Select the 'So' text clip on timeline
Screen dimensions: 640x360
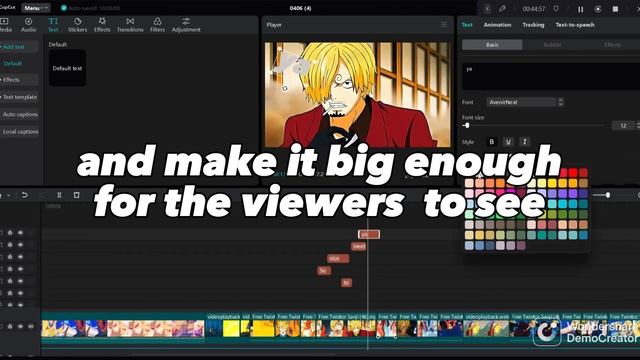pos(324,271)
